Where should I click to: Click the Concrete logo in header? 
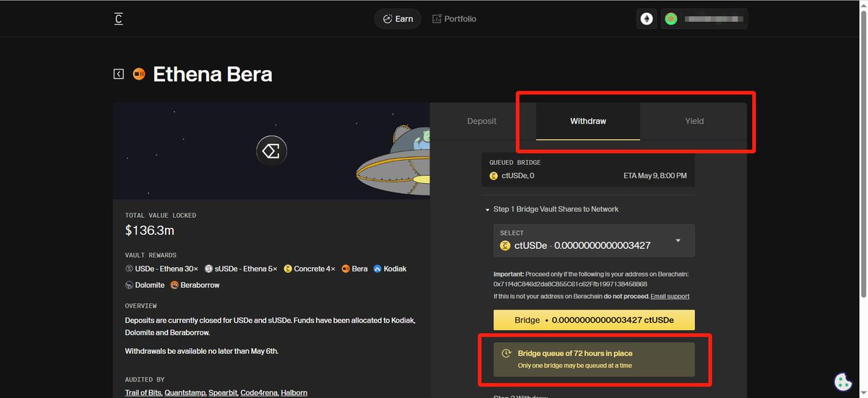tap(119, 19)
